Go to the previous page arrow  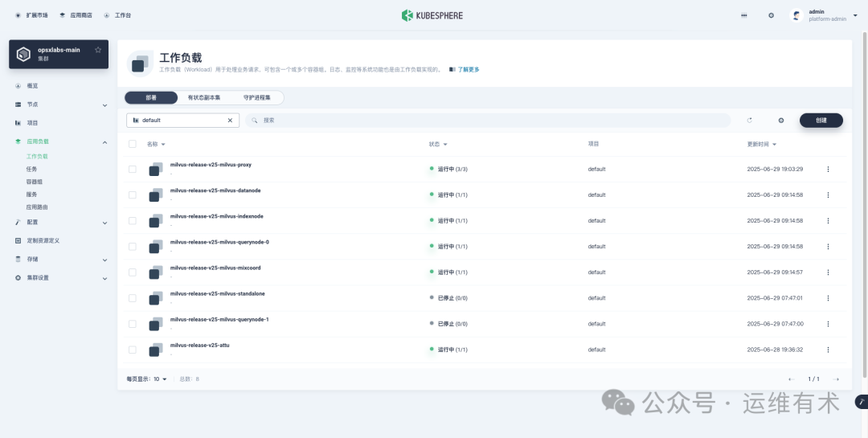791,379
